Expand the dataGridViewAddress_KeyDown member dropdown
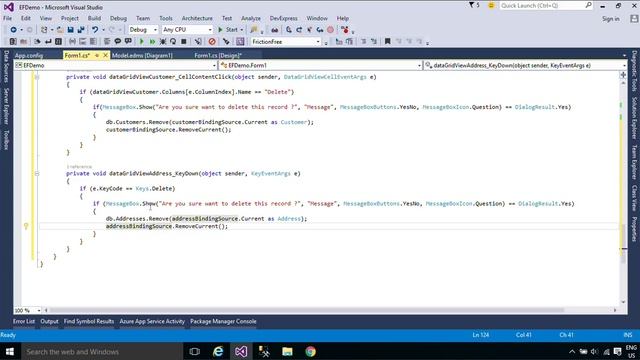Viewport: 640px width, 360px height. (624, 66)
